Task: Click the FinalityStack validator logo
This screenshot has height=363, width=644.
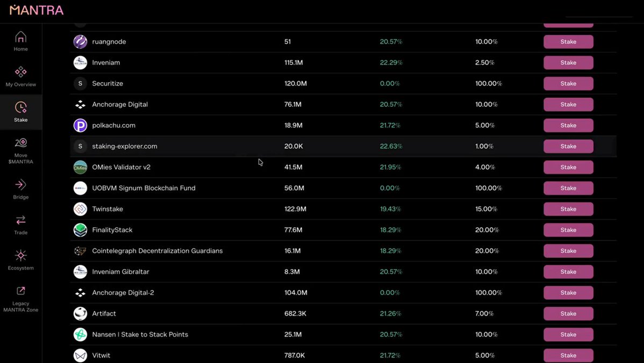Action: (80, 230)
